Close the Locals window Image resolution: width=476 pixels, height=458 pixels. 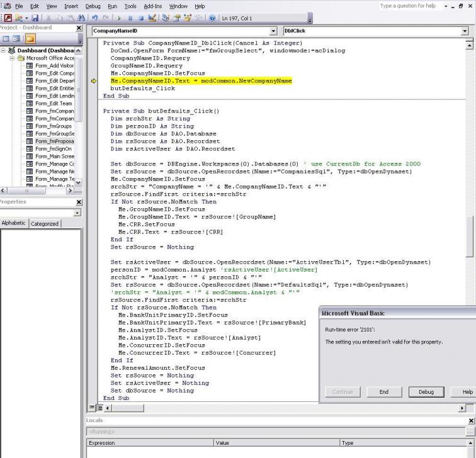(x=472, y=420)
